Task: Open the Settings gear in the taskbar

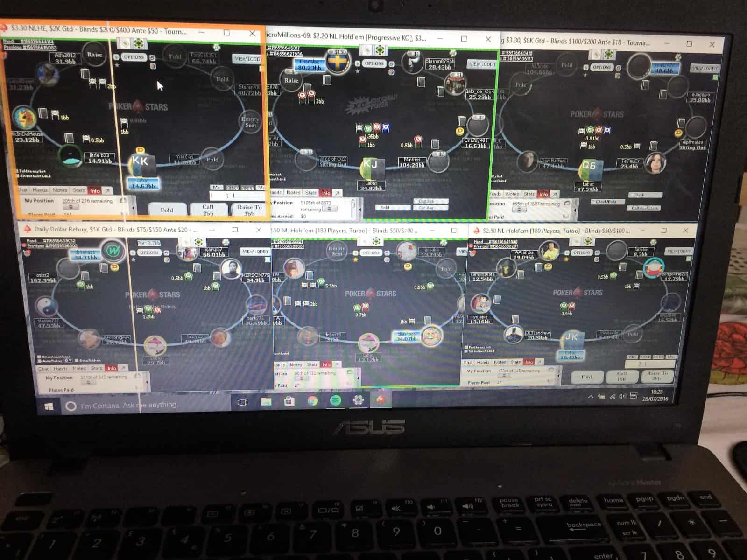Action: pyautogui.click(x=358, y=400)
